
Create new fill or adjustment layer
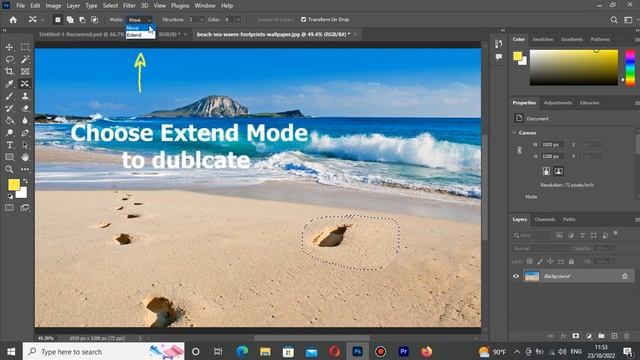589,336
